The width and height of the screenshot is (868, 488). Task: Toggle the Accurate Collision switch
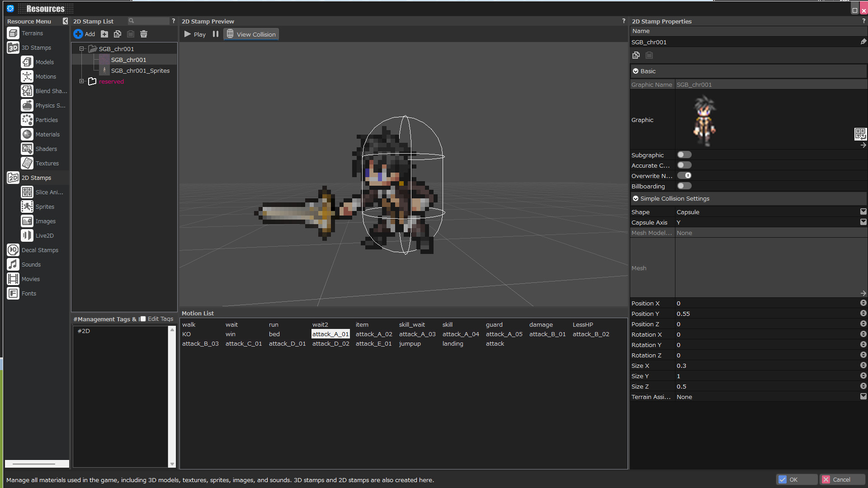(x=684, y=165)
